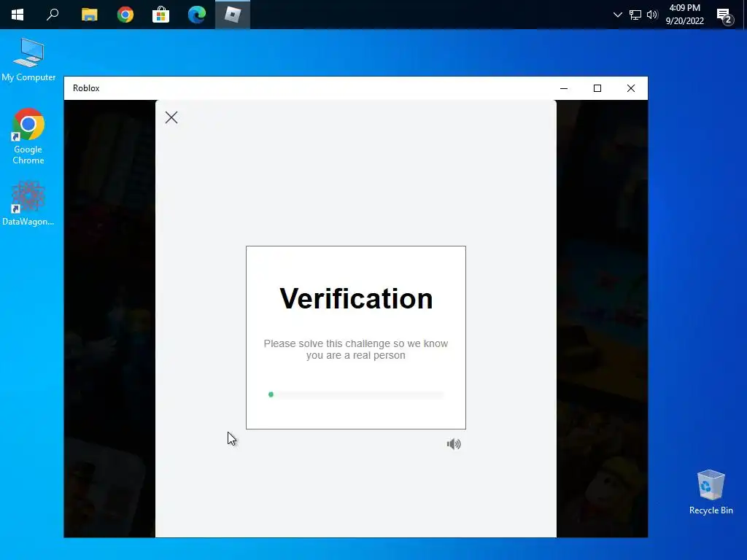Click the 'Please solve this challenge' text
The height and width of the screenshot is (560, 747).
356,349
